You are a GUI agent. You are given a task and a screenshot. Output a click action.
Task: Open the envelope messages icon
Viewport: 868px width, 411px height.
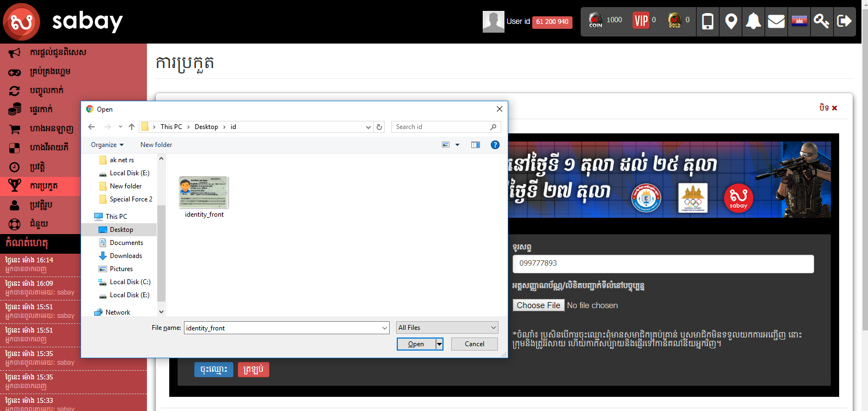[776, 22]
